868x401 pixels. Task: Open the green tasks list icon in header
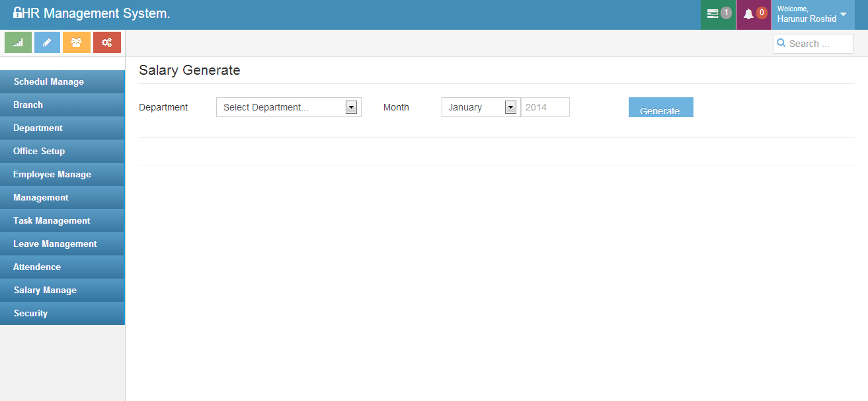pos(713,14)
